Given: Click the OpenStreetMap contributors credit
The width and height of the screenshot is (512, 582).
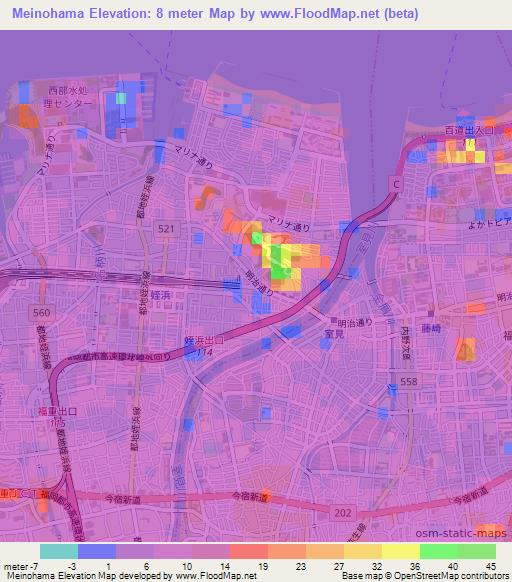Looking at the screenshot, I should click(x=425, y=576).
